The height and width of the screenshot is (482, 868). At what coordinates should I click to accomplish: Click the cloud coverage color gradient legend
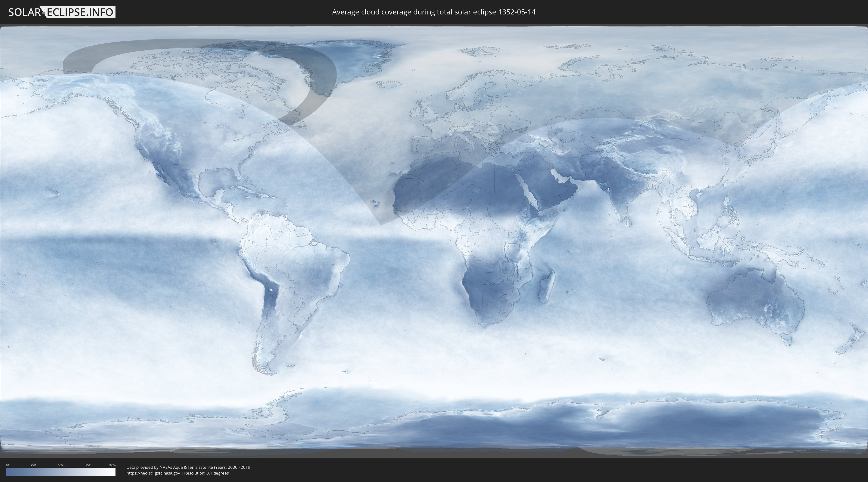coord(61,472)
